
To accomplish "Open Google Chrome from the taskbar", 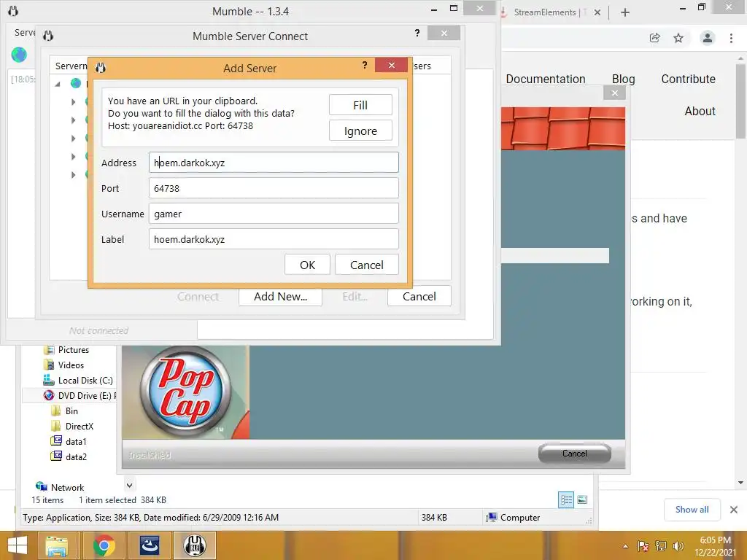I will click(x=104, y=545).
